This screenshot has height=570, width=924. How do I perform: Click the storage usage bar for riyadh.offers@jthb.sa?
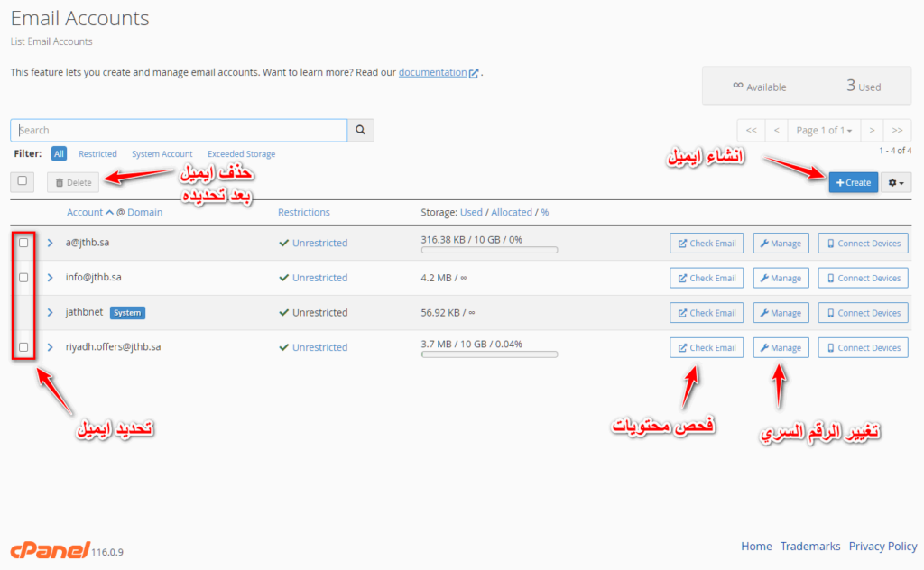[489, 355]
